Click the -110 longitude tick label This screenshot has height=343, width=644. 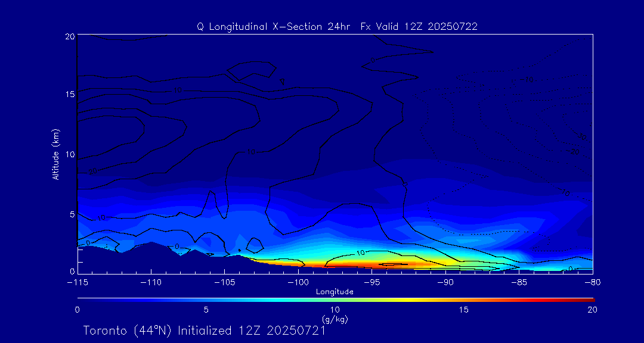[151, 282]
